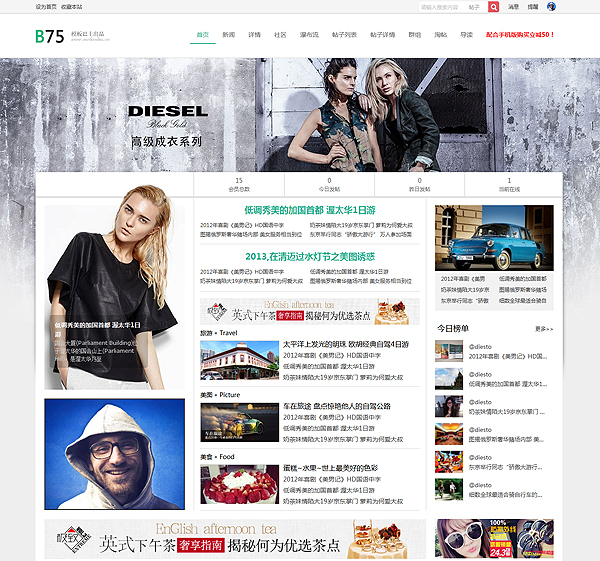Open headline 低调秀美的加国首都 渥太华1日游
Screen dimensions: 600x561
[309, 211]
